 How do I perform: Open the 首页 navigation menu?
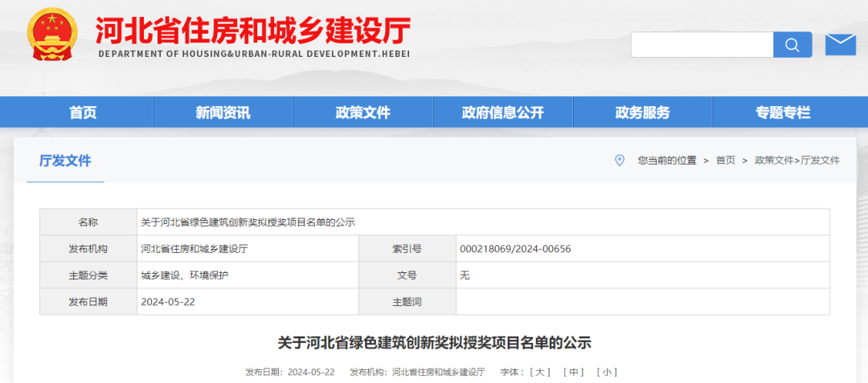point(83,112)
